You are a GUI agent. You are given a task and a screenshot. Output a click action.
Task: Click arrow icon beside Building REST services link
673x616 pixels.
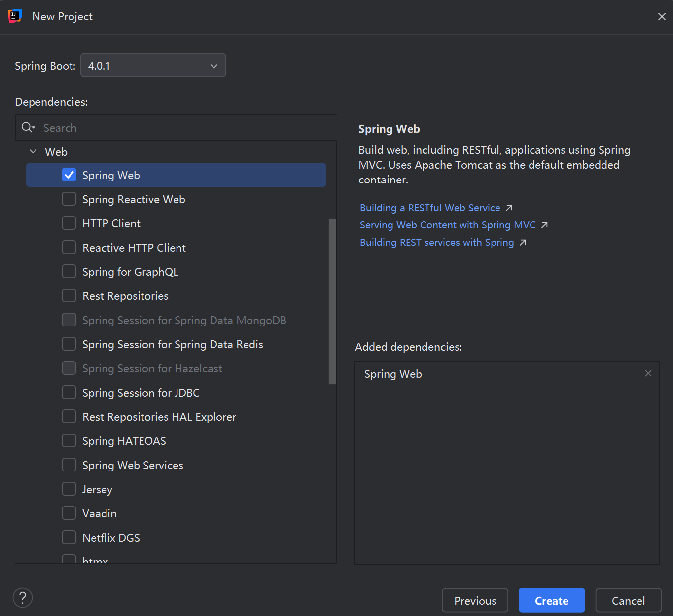pos(523,243)
